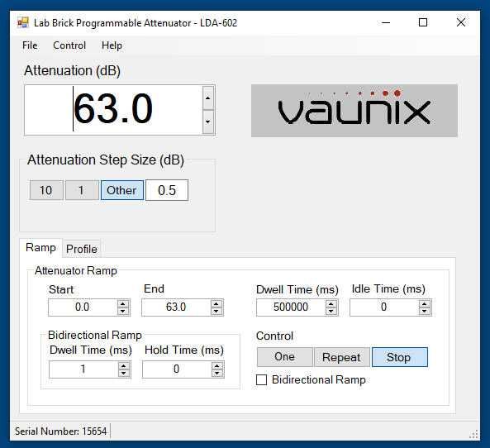Stop the ramp with Stop button

pos(399,357)
